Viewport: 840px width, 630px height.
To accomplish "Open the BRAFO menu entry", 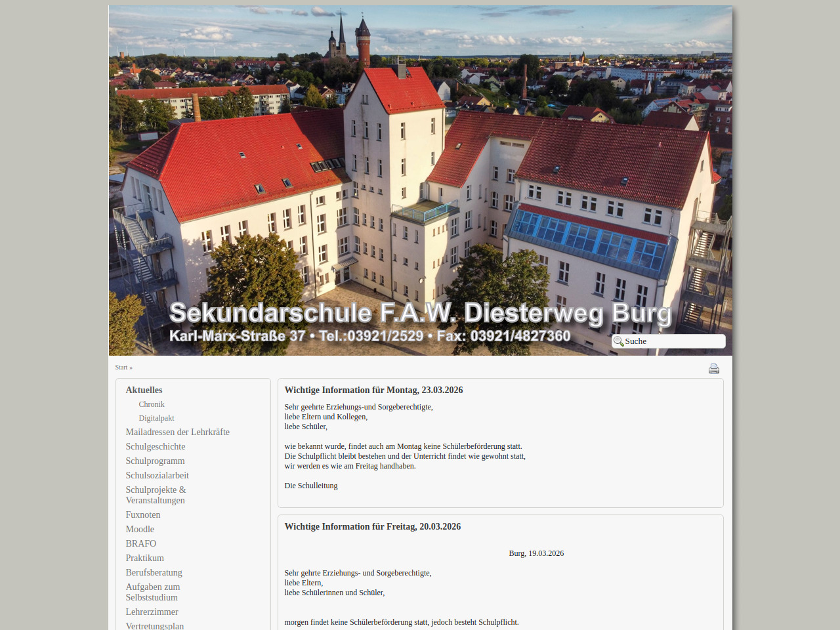I will click(141, 543).
